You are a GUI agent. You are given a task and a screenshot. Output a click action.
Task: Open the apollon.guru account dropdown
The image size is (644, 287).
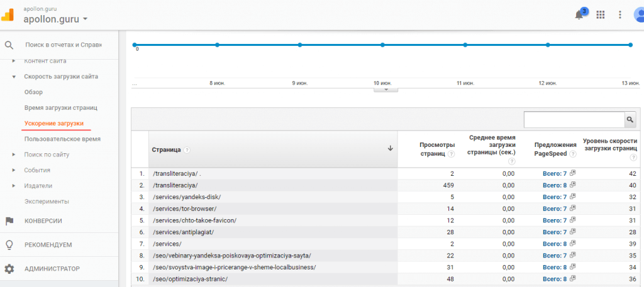[55, 19]
